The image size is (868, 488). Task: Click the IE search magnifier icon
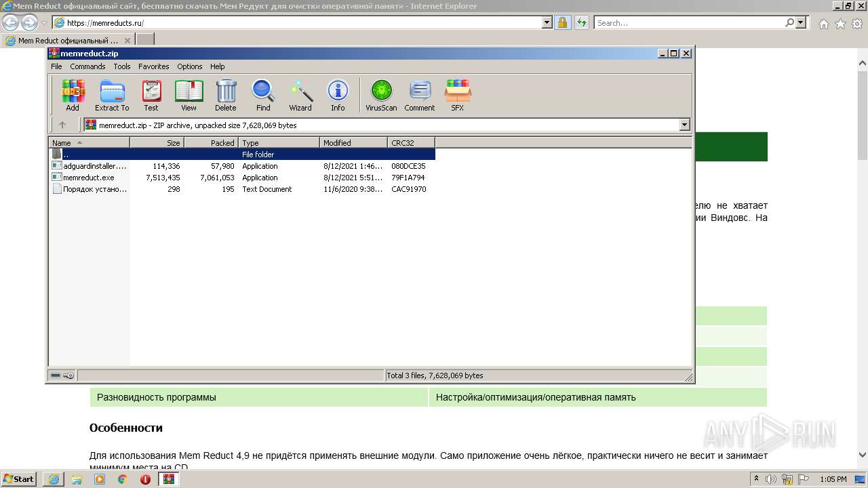[x=790, y=23]
